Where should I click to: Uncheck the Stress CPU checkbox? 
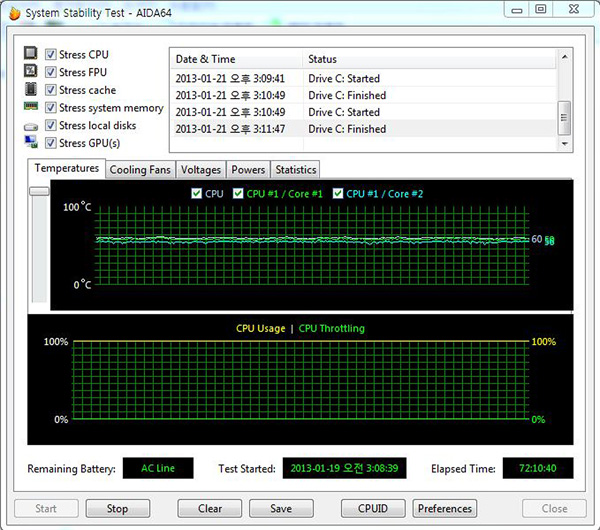51,54
